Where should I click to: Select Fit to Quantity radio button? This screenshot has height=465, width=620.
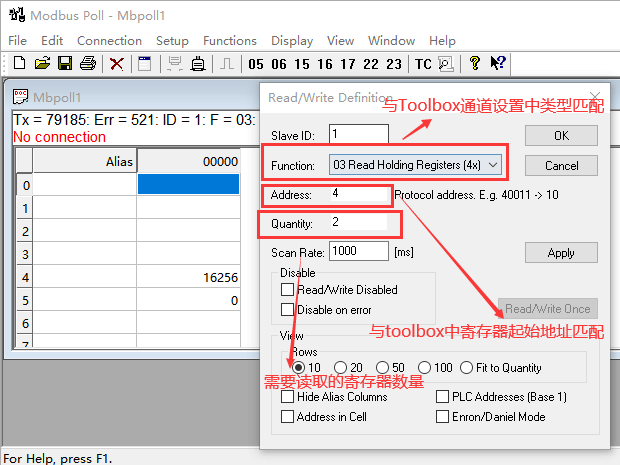[x=466, y=368]
